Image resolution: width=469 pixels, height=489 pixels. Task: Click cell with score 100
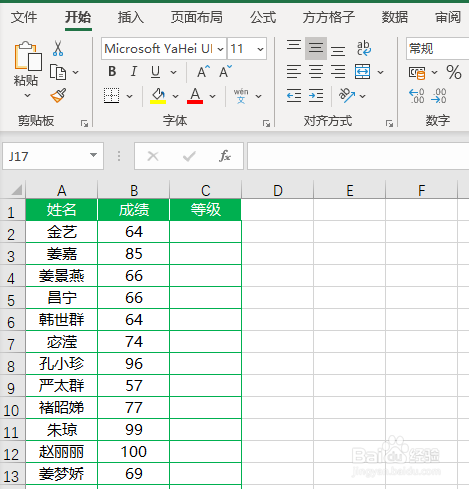(x=134, y=452)
